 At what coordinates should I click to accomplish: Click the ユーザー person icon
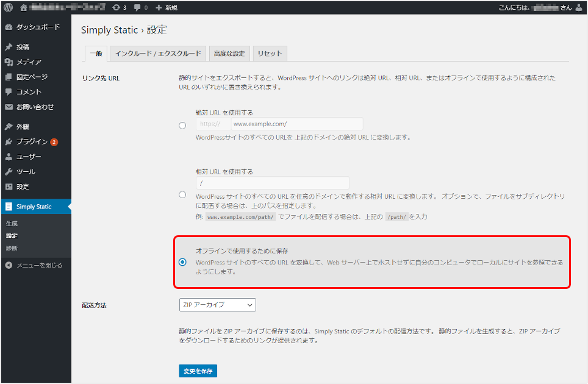coord(9,157)
